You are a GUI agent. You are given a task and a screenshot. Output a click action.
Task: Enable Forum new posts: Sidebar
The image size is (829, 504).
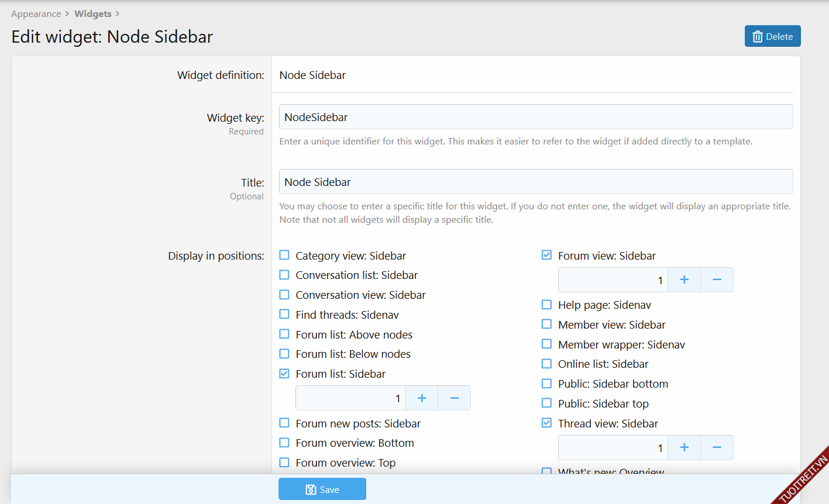tap(284, 423)
